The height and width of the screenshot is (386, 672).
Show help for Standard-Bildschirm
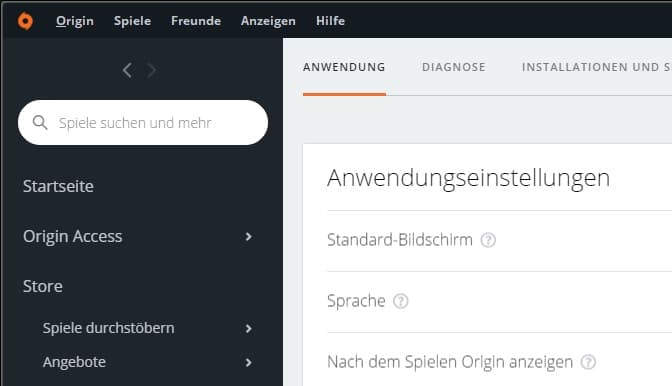pos(488,240)
